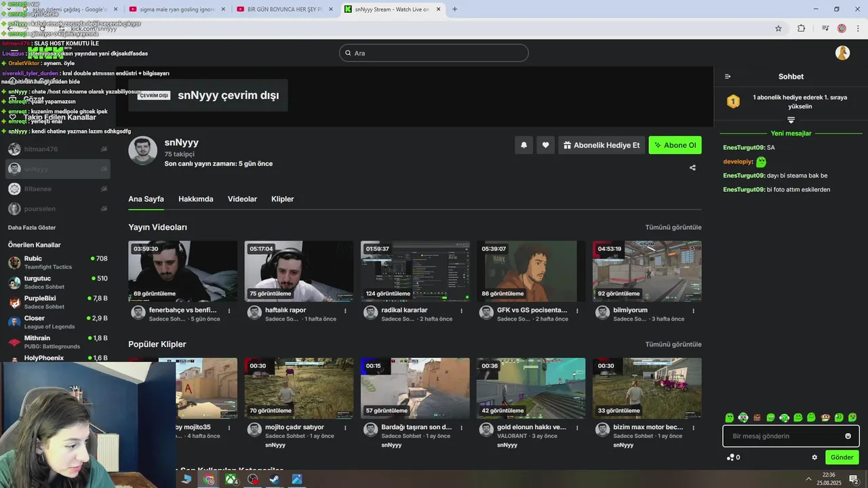Switch to the Videolar tab
868x488 pixels.
point(242,199)
